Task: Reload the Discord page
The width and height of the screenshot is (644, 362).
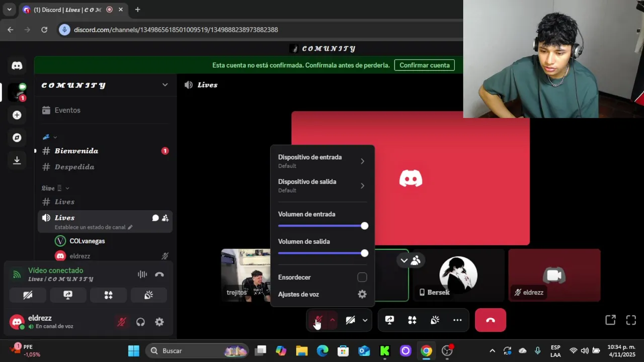Action: pos(44,30)
